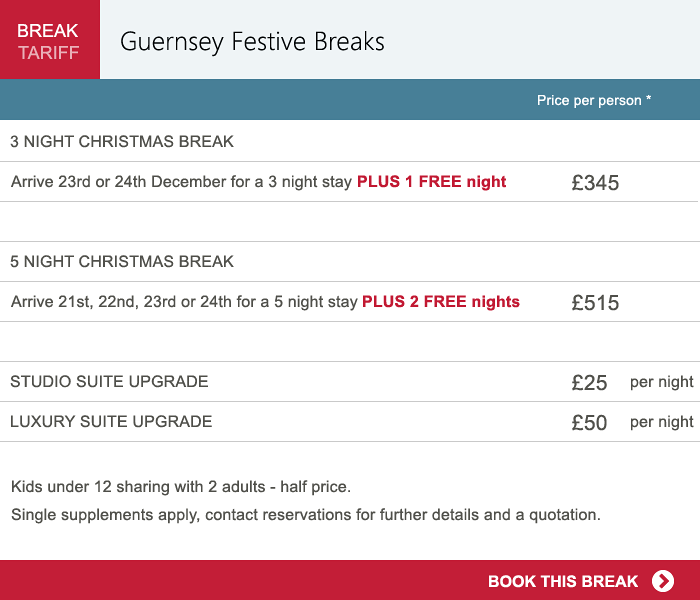Screen dimensions: 700x600
Task: Select the STUDIO SUITE UPGRADE row label
Action: coord(109,382)
